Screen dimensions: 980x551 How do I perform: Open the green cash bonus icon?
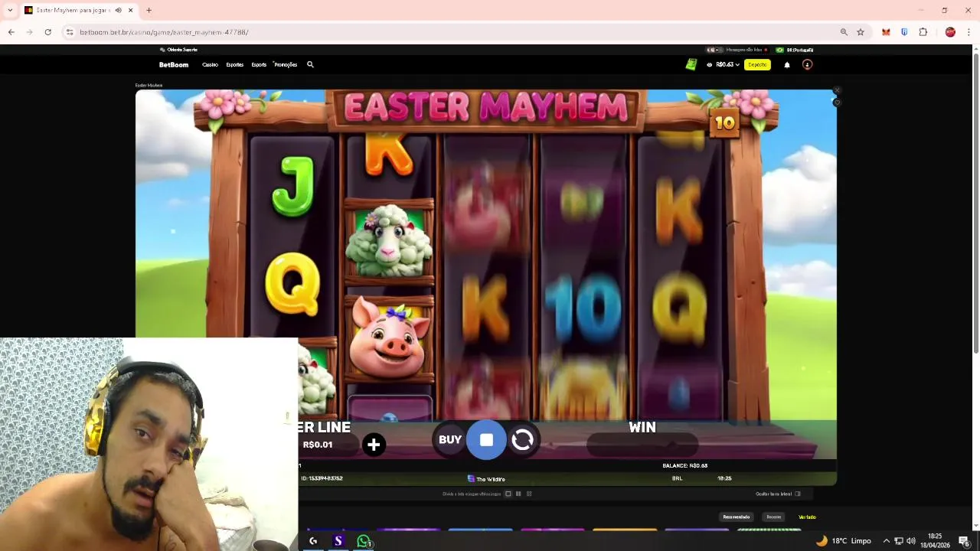691,64
